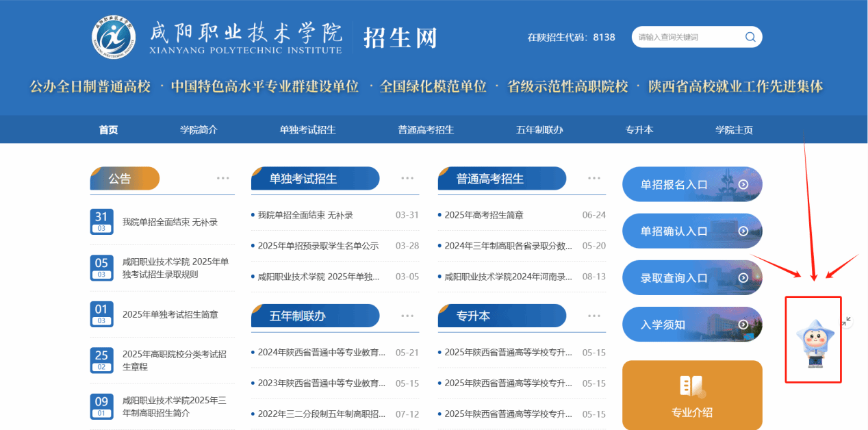Open 我院单招全面结束 无补录 dated 03-31

[x=305, y=215]
